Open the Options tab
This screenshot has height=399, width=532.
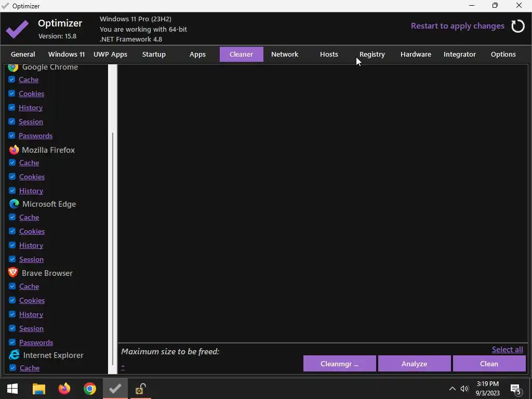click(x=503, y=54)
